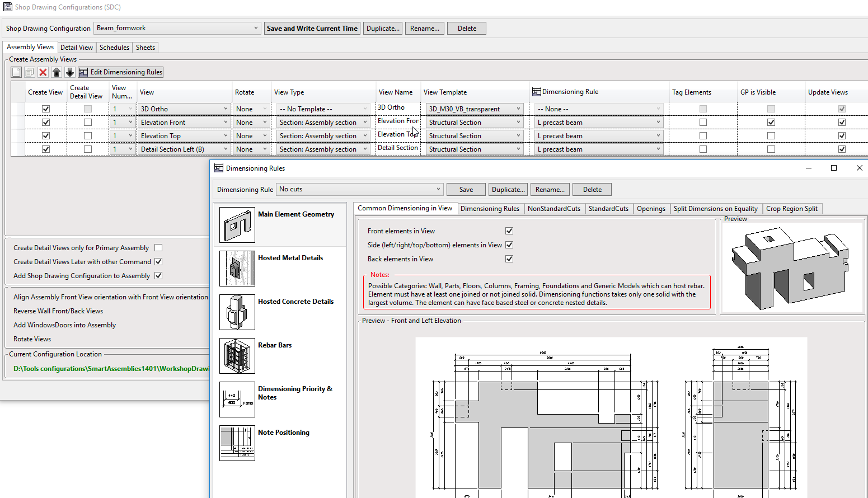Duplicate the selected view row
Screen dimensions: 868x498
(29, 72)
